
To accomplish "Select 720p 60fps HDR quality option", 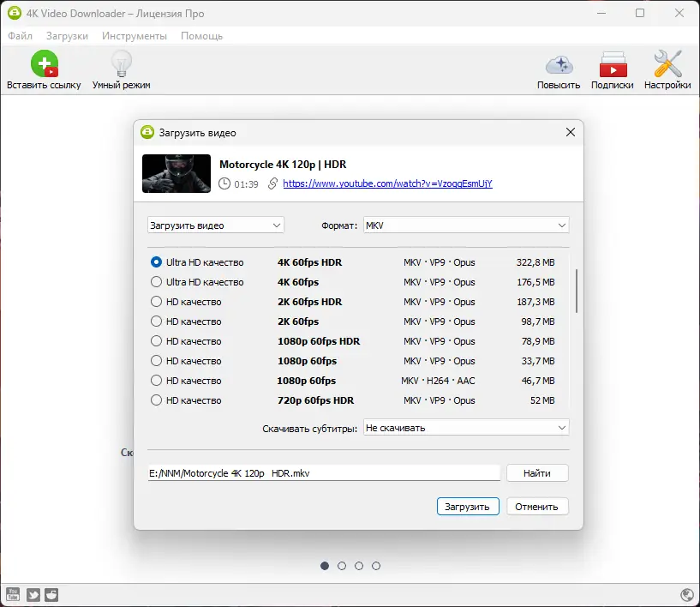I will click(156, 400).
